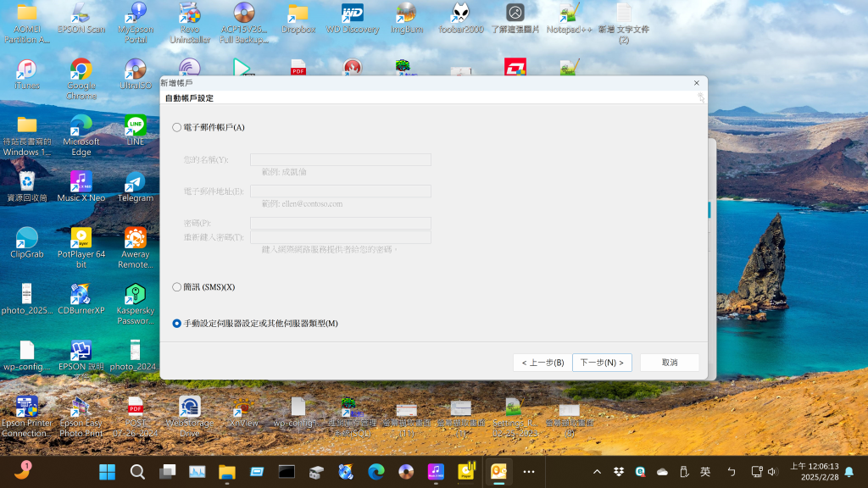The image size is (868, 488).
Task: Open Notepad++ desktop shortcut
Action: (x=569, y=18)
